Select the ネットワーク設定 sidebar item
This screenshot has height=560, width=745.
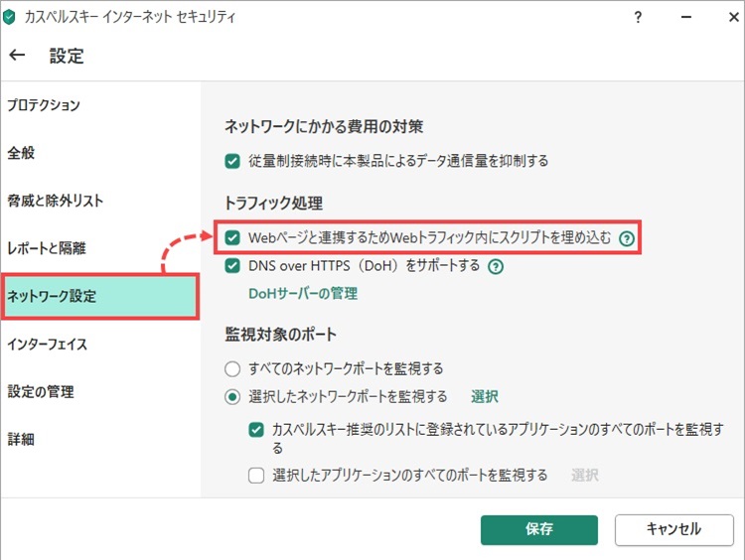coord(100,296)
